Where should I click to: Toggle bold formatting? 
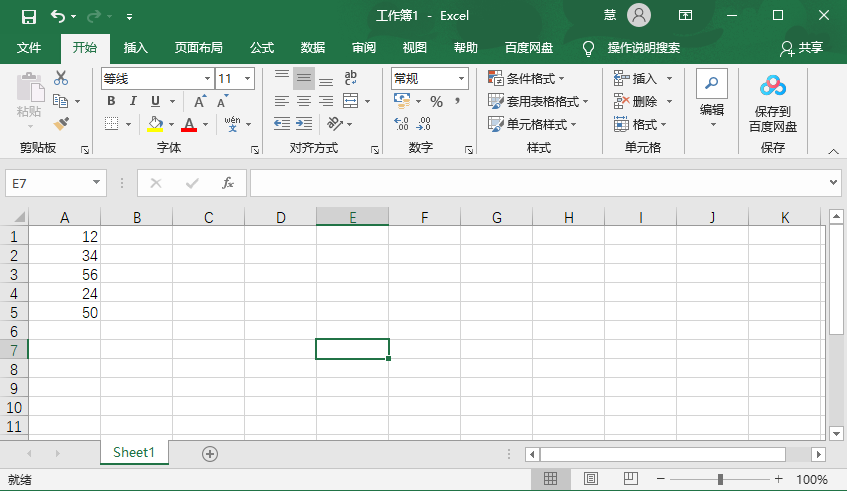coord(111,101)
